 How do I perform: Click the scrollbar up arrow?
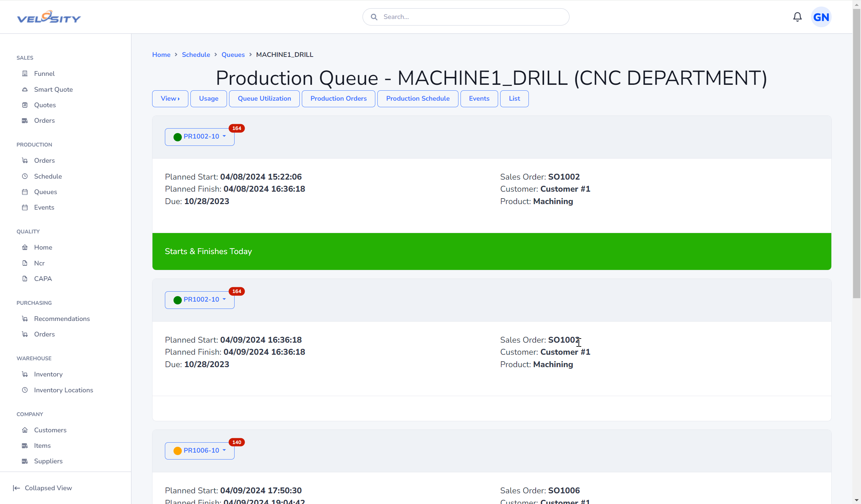(857, 4)
